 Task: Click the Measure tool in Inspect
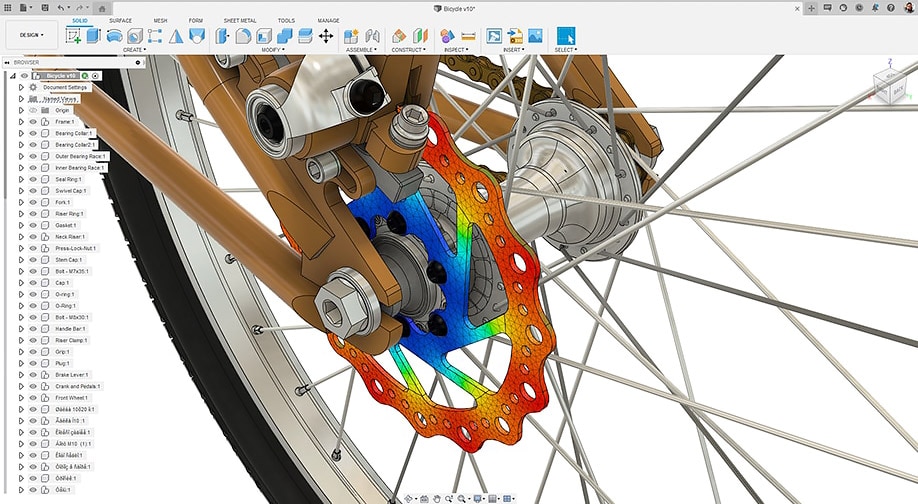467,36
